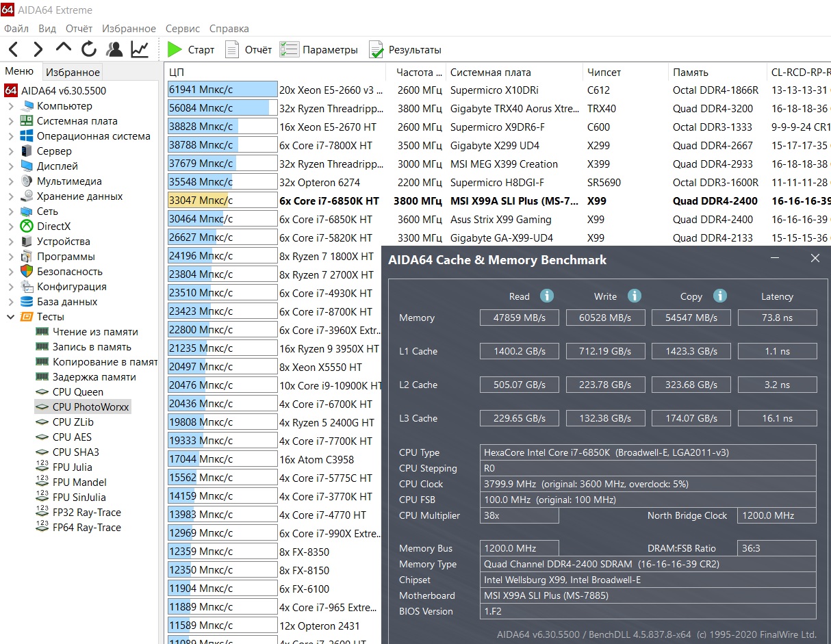Sort by the Частота column header
The image size is (831, 644).
[x=415, y=72]
